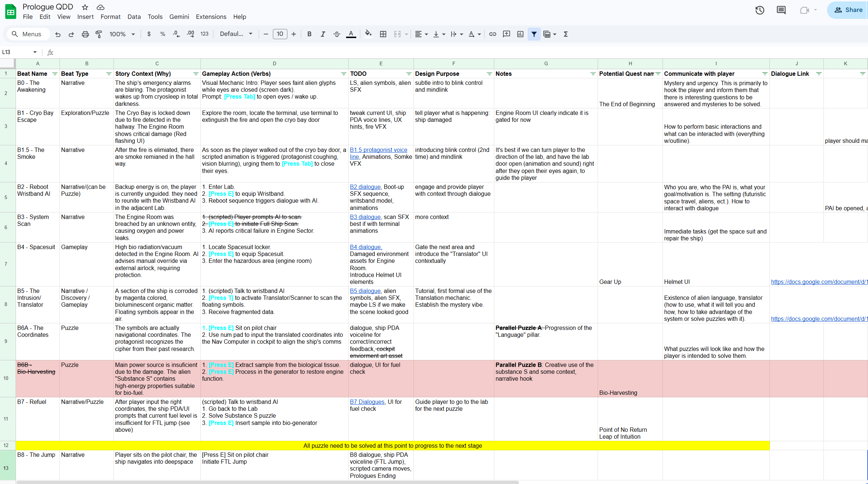Increase decimal places icon
The height and width of the screenshot is (484, 868).
pyautogui.click(x=191, y=34)
